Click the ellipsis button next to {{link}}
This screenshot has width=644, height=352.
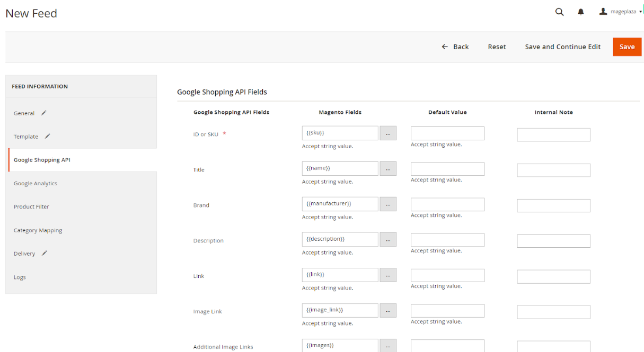(x=388, y=275)
